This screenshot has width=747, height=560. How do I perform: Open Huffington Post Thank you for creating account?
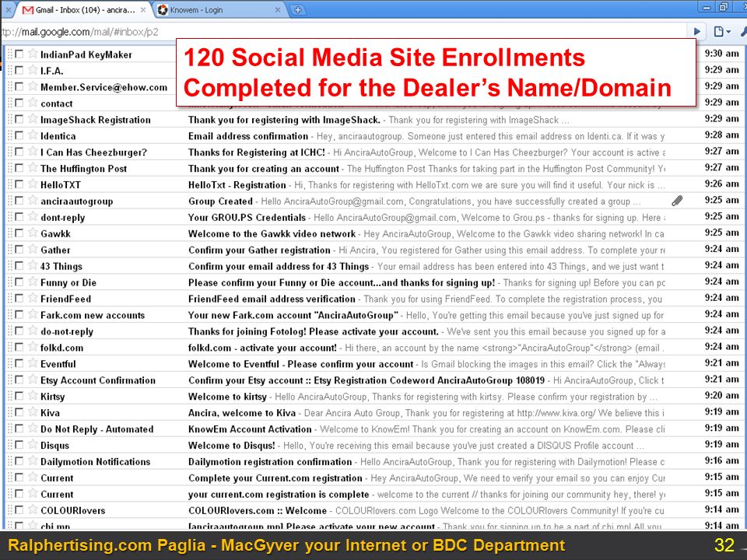tap(264, 169)
